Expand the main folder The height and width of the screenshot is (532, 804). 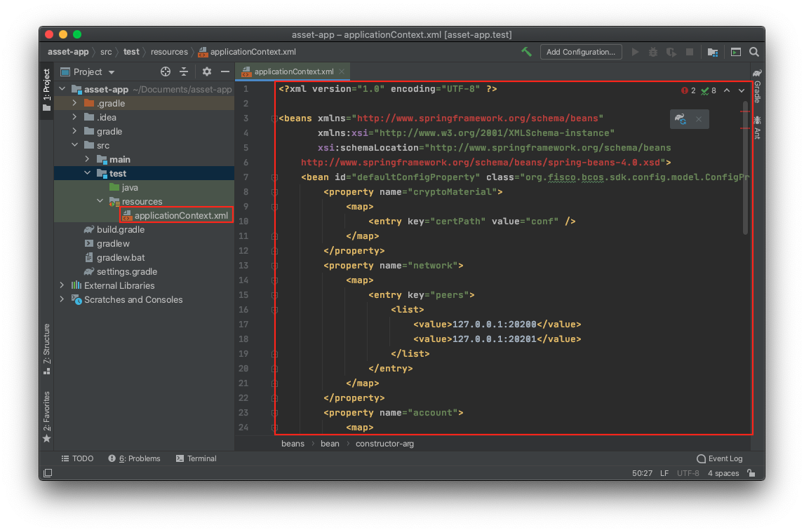(88, 159)
